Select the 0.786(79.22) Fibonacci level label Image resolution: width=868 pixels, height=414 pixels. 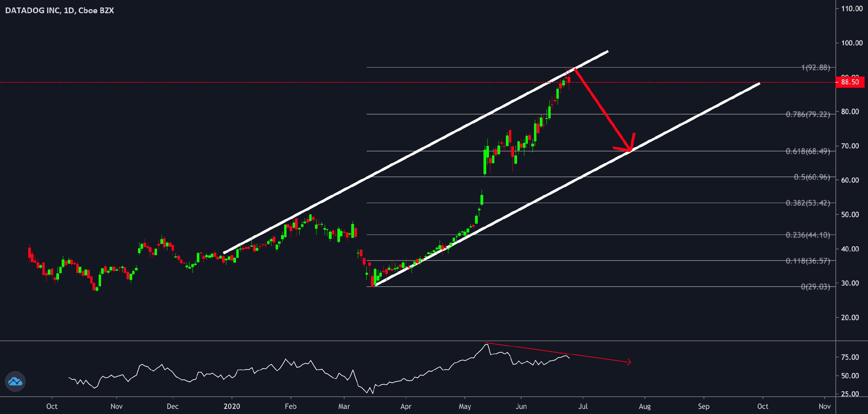pos(808,114)
